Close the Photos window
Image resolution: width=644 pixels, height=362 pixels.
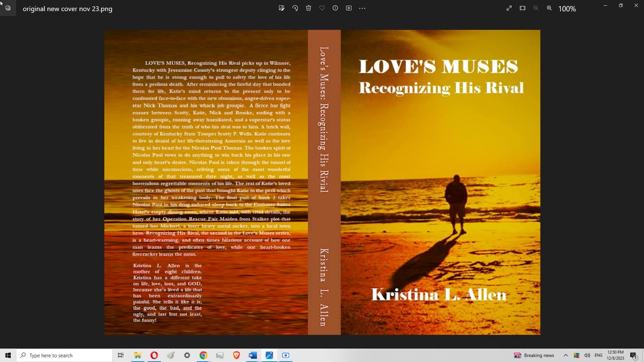(x=636, y=6)
